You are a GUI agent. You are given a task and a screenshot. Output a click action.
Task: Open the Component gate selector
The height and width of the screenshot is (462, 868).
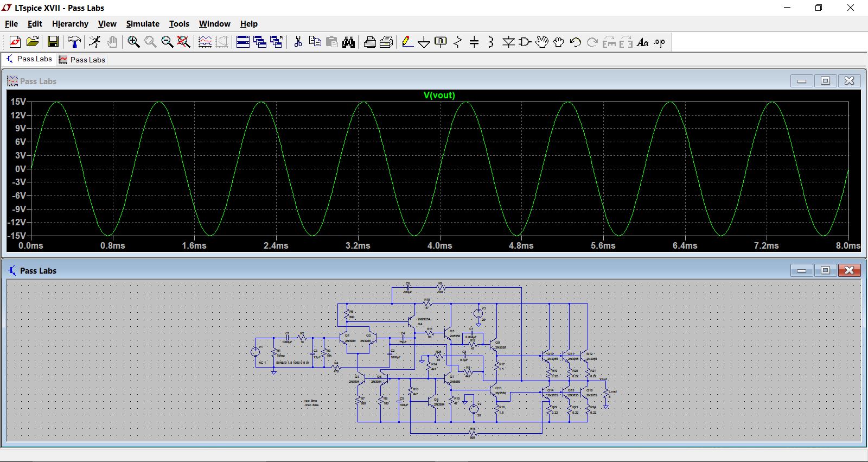[525, 42]
